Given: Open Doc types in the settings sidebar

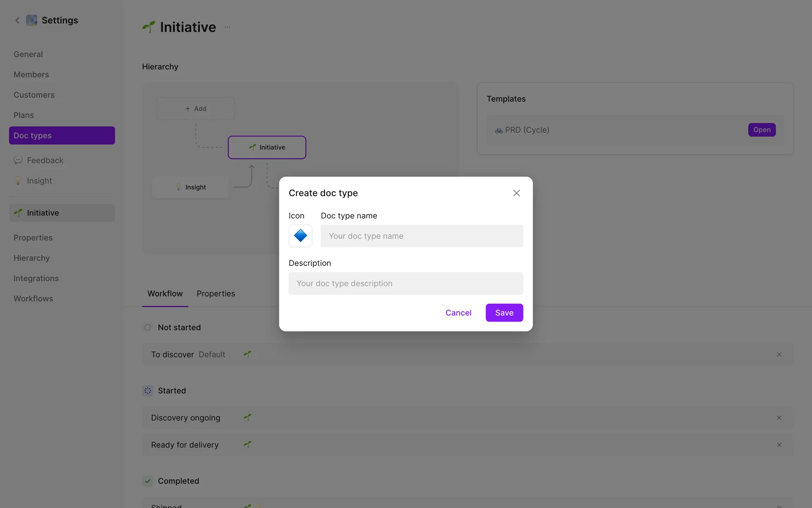Looking at the screenshot, I should click(x=62, y=135).
